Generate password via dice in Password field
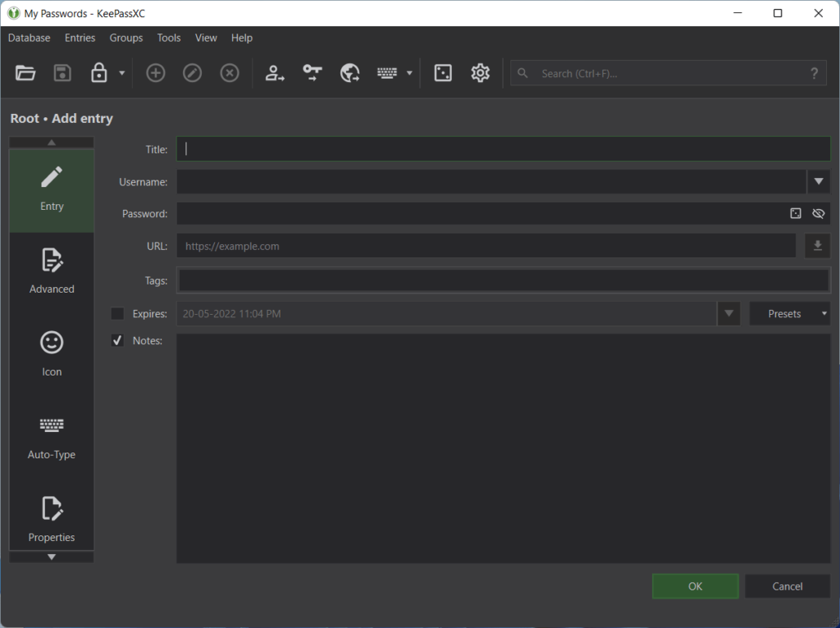 pyautogui.click(x=796, y=214)
